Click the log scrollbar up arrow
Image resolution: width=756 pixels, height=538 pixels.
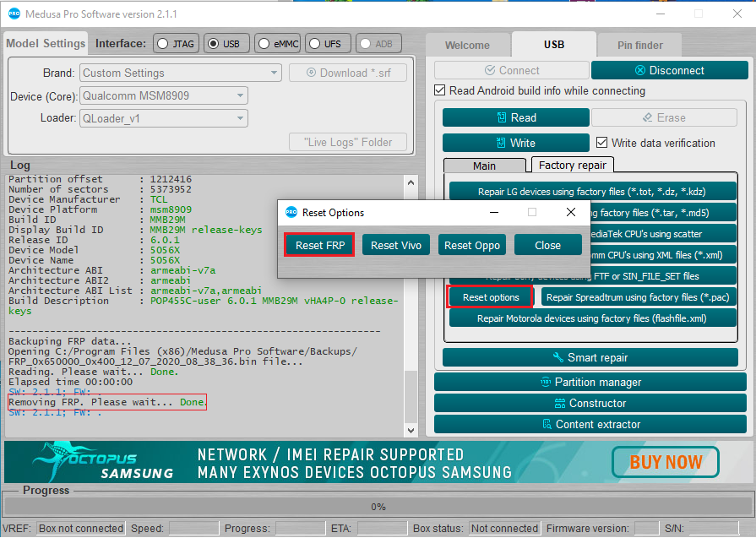click(411, 182)
